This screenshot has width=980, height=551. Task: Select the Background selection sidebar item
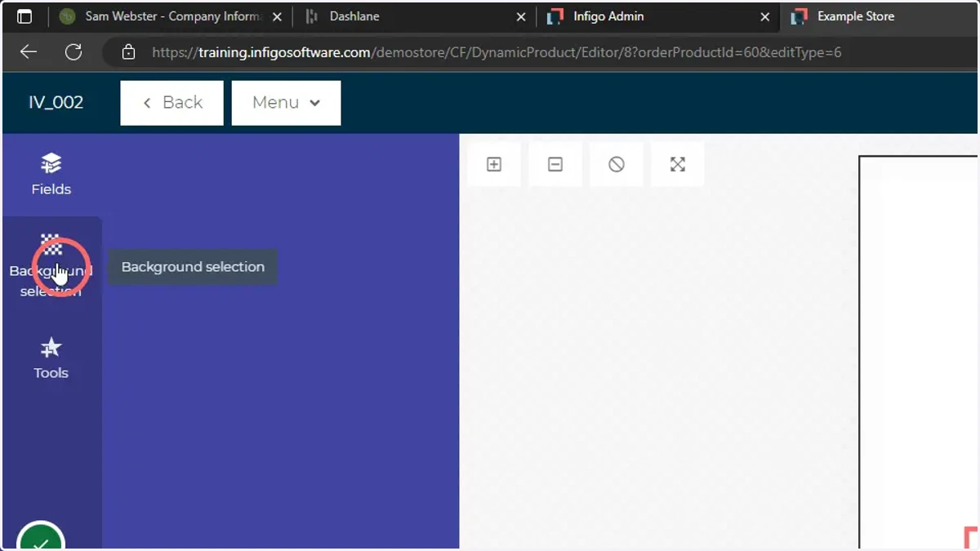tap(51, 266)
